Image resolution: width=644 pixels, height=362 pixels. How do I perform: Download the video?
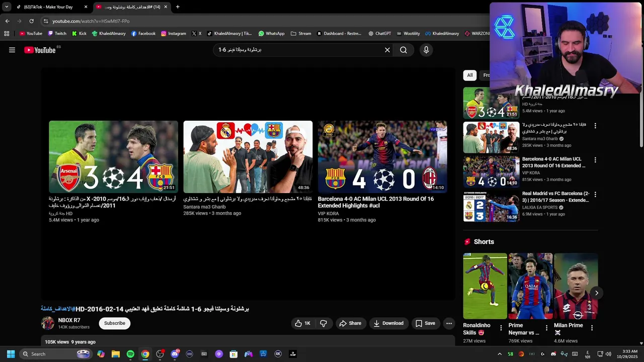(x=388, y=323)
